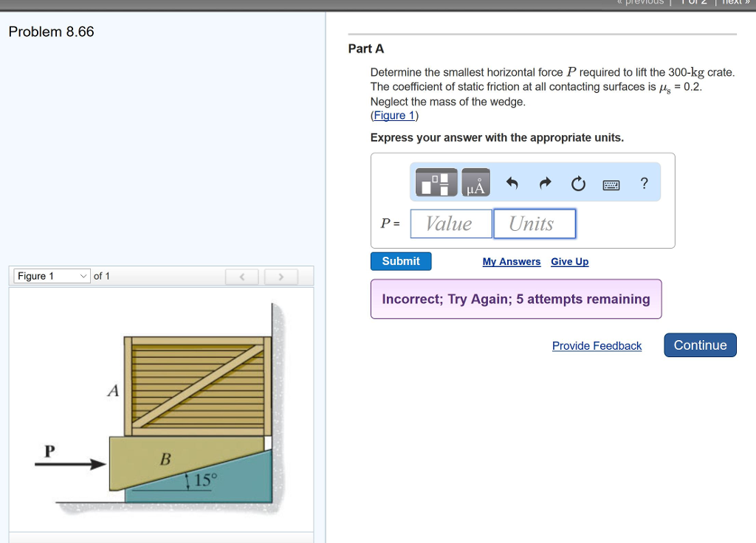Show the keyboard shortcuts
756x543 pixels.
click(x=611, y=184)
